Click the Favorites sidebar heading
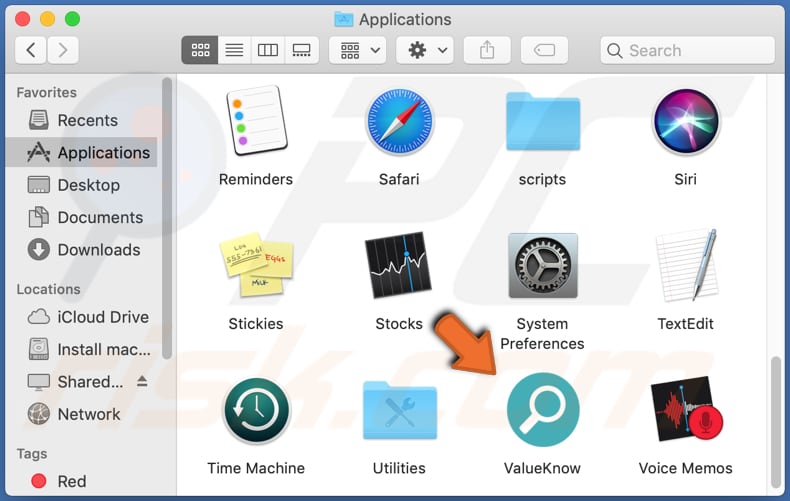 (x=46, y=92)
